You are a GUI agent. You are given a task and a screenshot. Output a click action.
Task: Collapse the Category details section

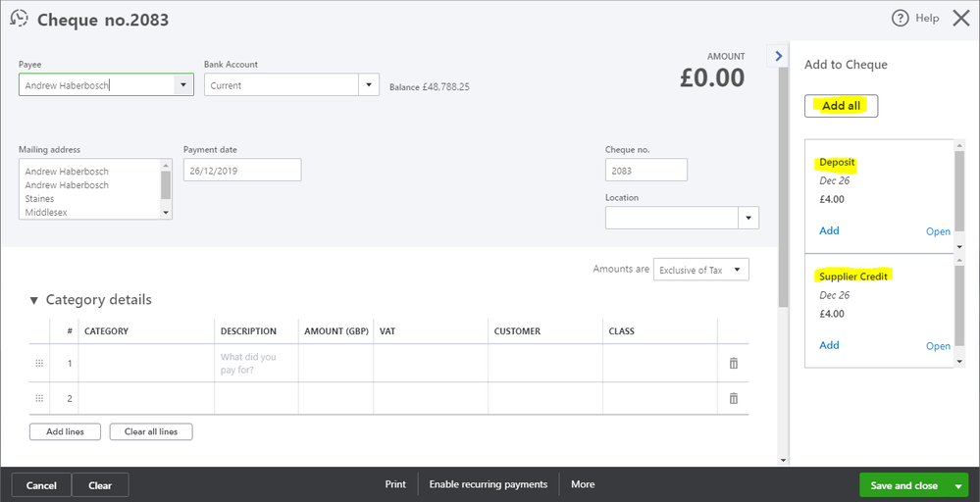point(34,300)
